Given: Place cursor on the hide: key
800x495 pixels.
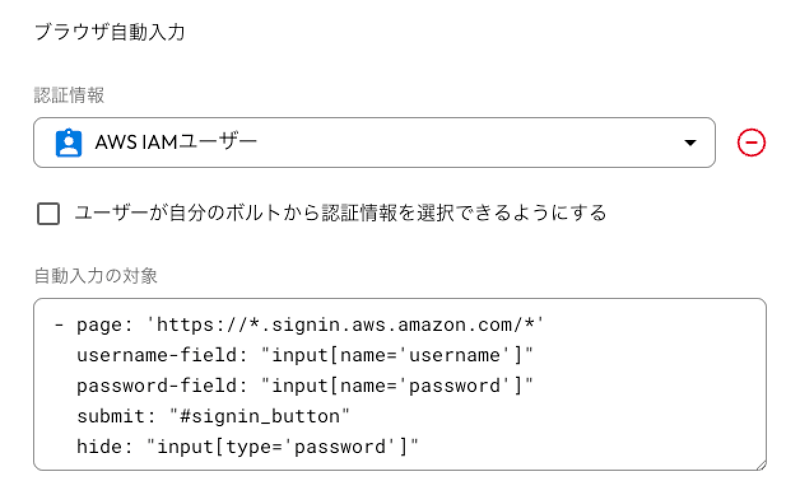Looking at the screenshot, I should click(104, 447).
